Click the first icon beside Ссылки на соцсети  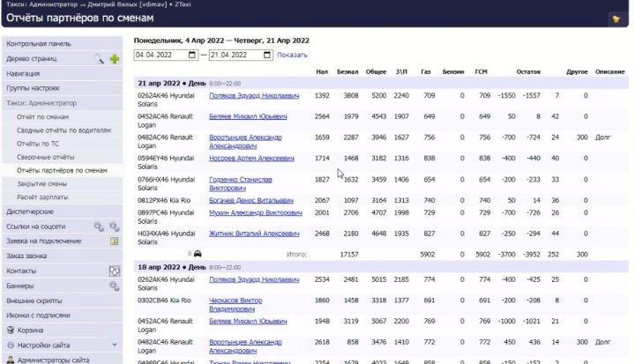[99, 227]
